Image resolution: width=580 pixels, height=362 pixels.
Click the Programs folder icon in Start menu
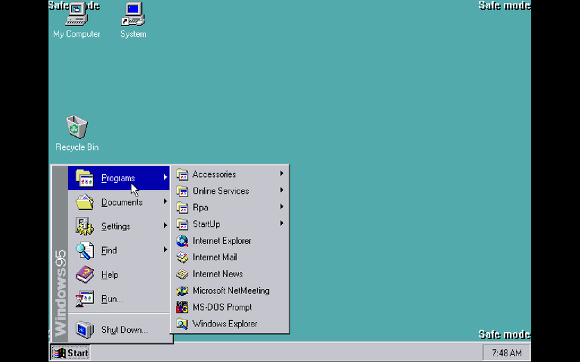click(x=85, y=178)
